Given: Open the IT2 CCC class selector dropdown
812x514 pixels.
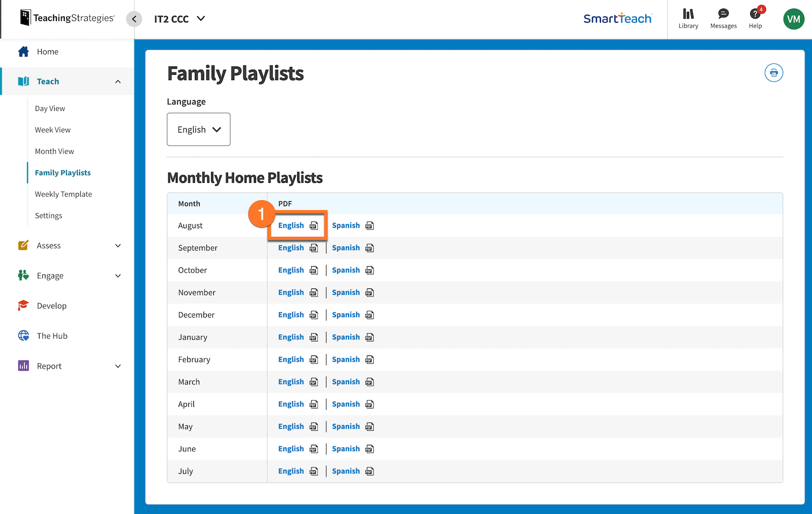Looking at the screenshot, I should (x=179, y=18).
